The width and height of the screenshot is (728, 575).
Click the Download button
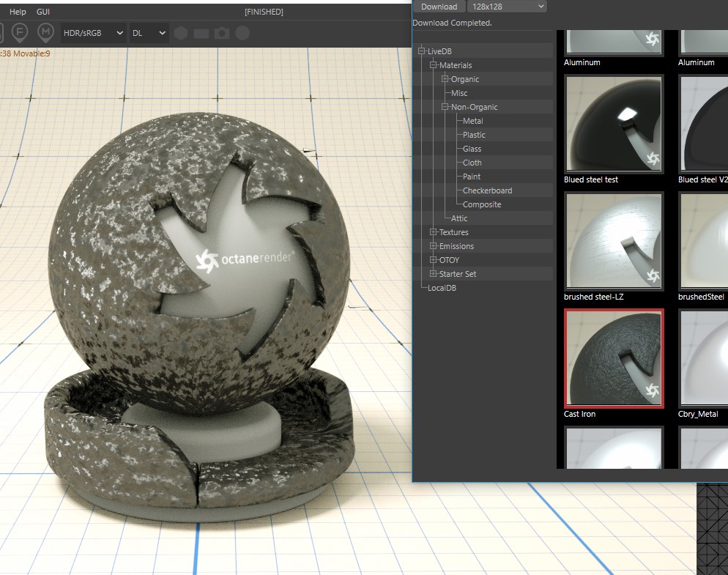pyautogui.click(x=439, y=7)
